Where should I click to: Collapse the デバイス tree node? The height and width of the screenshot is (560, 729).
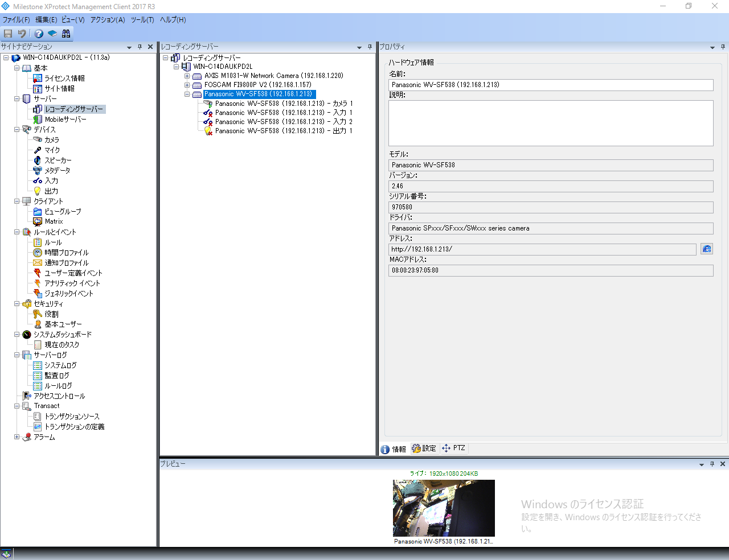point(17,129)
